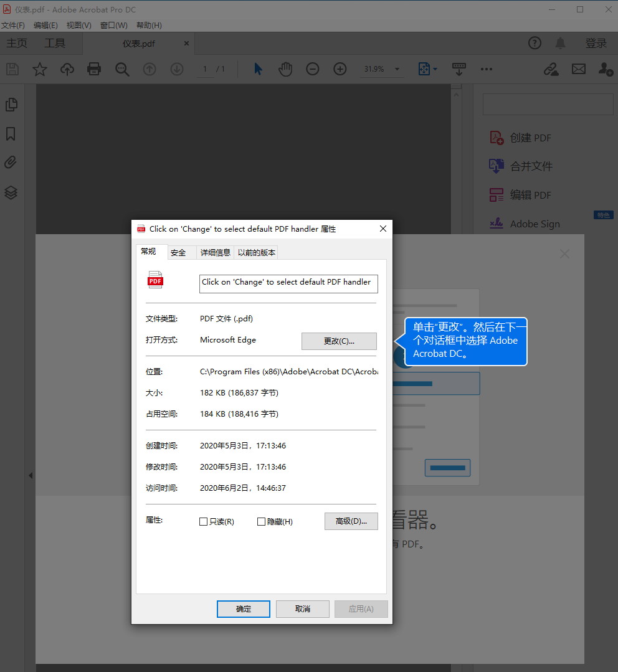
Task: Close the properties dialog with X
Action: tap(383, 229)
